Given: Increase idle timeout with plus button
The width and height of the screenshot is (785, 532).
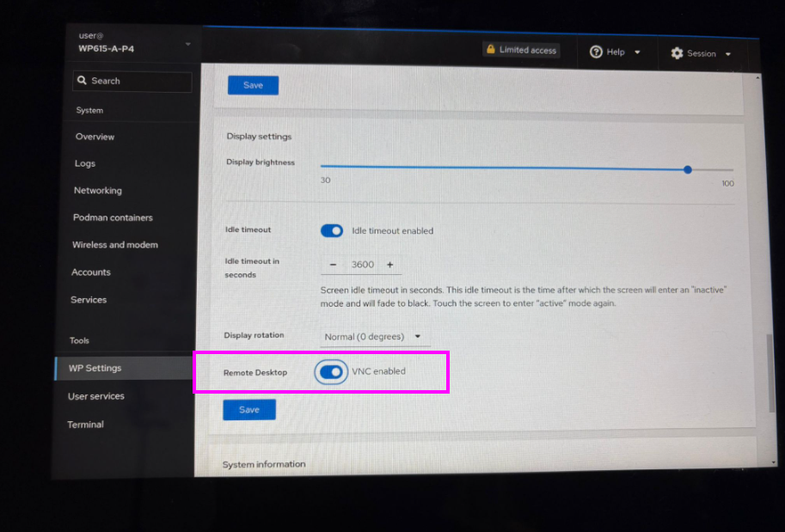Looking at the screenshot, I should tap(390, 264).
